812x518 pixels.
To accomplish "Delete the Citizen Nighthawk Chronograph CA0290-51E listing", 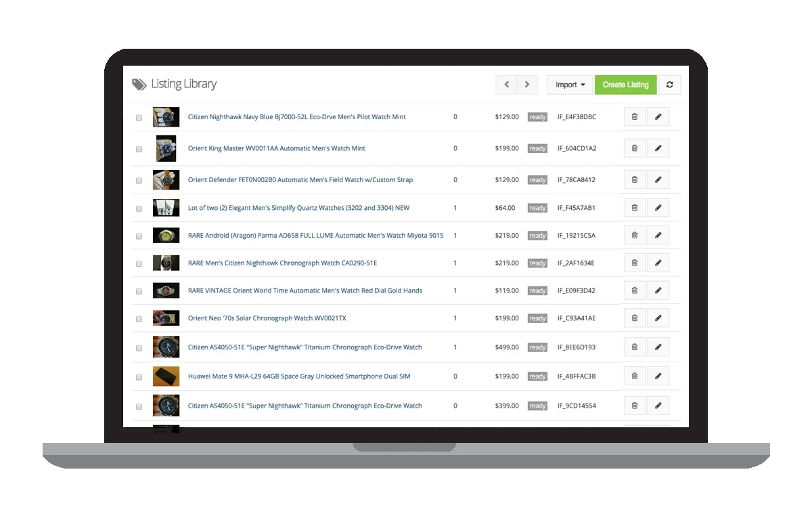I will point(634,263).
